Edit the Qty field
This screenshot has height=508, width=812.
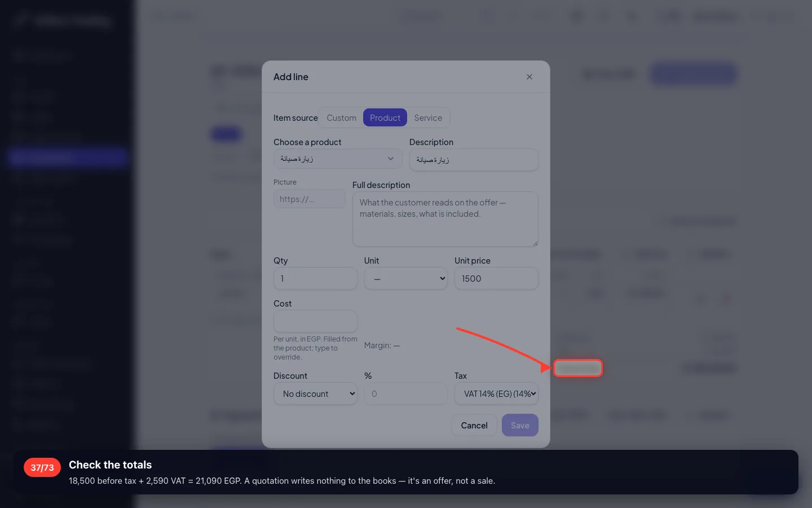[x=315, y=278]
